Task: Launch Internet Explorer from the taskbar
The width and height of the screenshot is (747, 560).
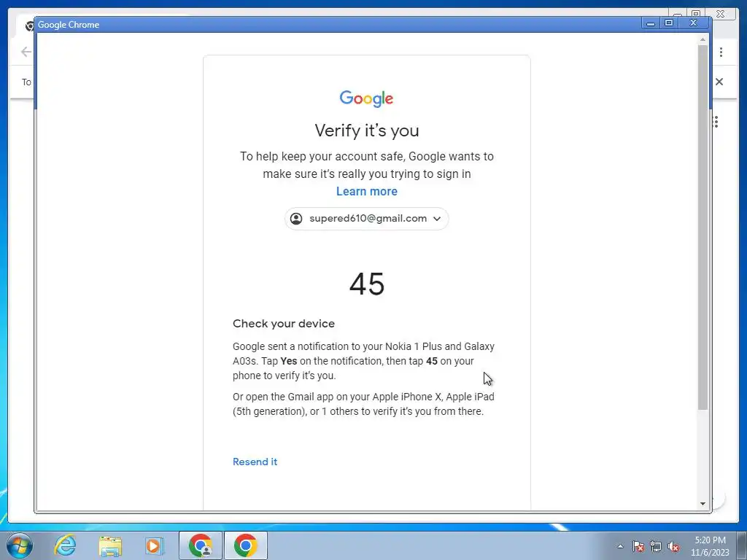Action: coord(65,545)
